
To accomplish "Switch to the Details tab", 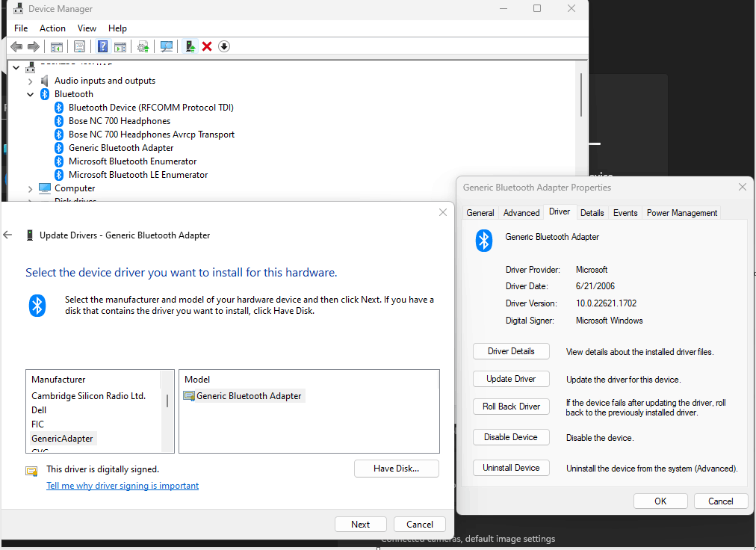I will [x=592, y=213].
